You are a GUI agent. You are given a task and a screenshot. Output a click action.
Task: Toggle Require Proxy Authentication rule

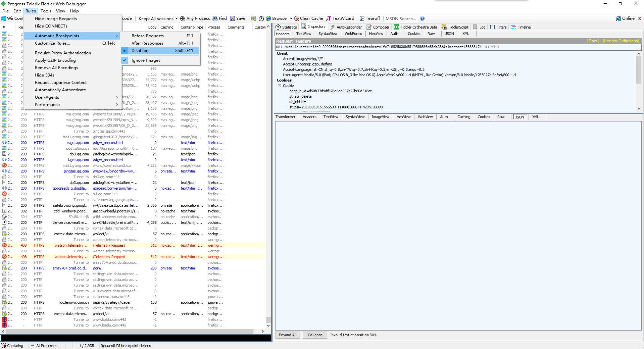pos(72,53)
